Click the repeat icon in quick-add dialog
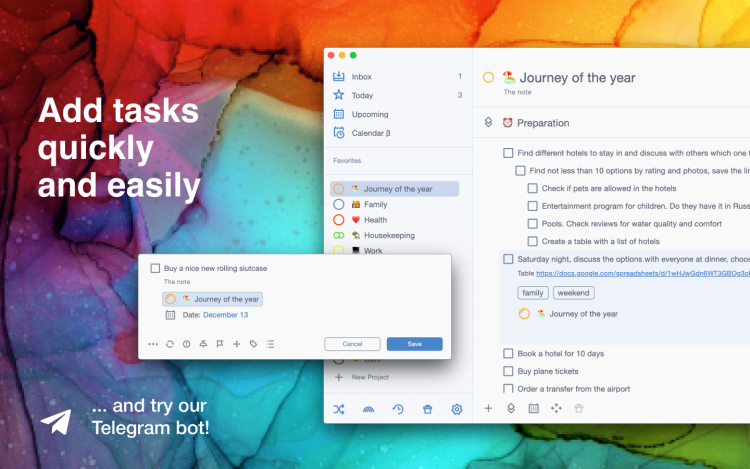The image size is (750, 469). pyautogui.click(x=170, y=344)
